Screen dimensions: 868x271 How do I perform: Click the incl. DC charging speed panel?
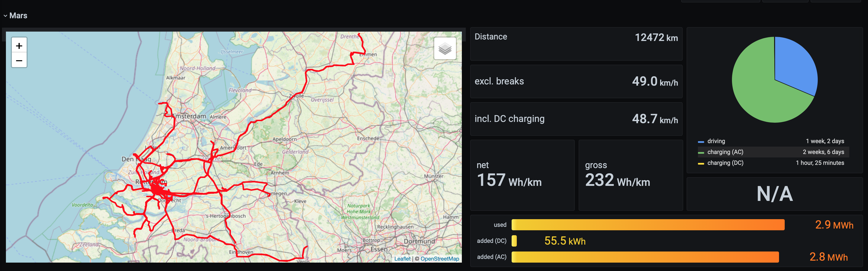(576, 119)
